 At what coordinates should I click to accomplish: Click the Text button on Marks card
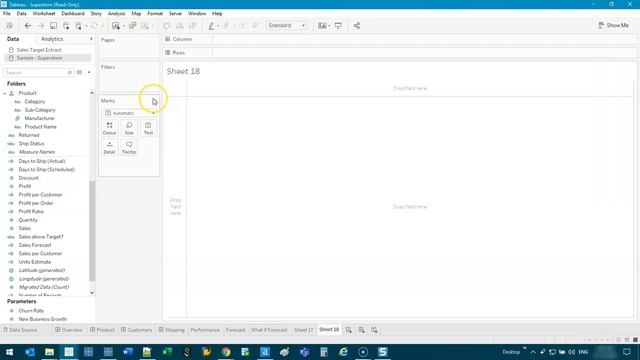148,128
